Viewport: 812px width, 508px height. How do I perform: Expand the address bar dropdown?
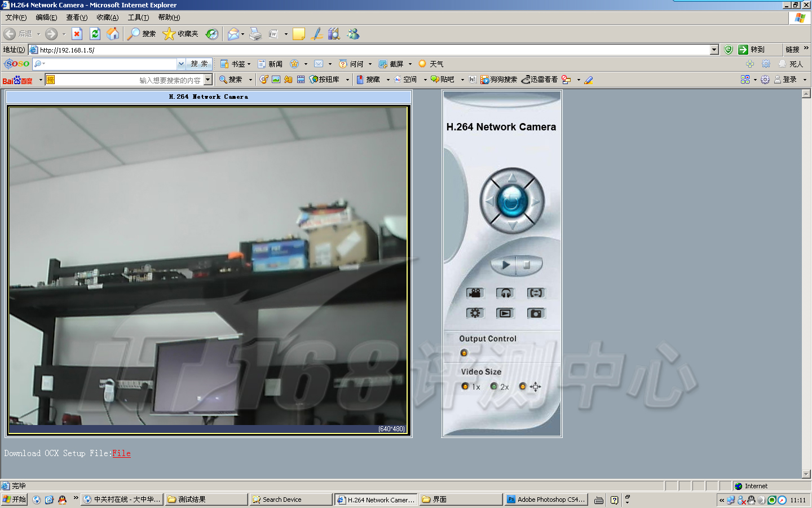point(714,50)
